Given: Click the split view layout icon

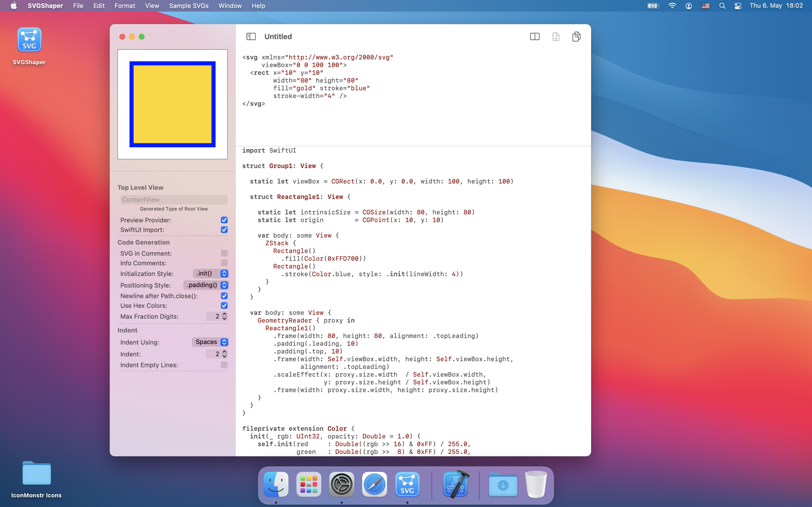Looking at the screenshot, I should pyautogui.click(x=534, y=36).
